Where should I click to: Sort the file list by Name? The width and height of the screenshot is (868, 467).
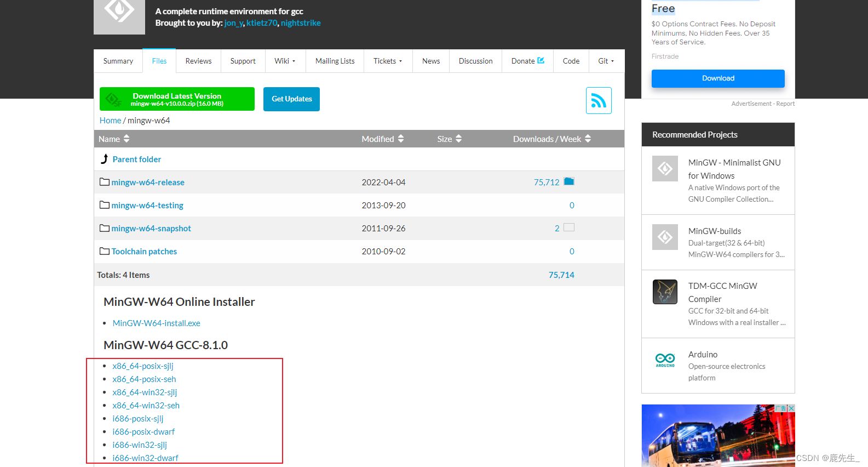pyautogui.click(x=114, y=139)
